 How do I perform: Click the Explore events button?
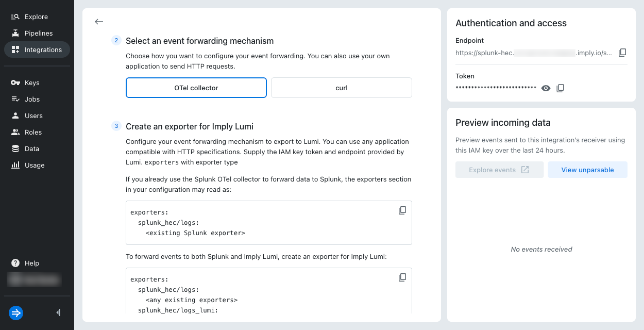(499, 170)
